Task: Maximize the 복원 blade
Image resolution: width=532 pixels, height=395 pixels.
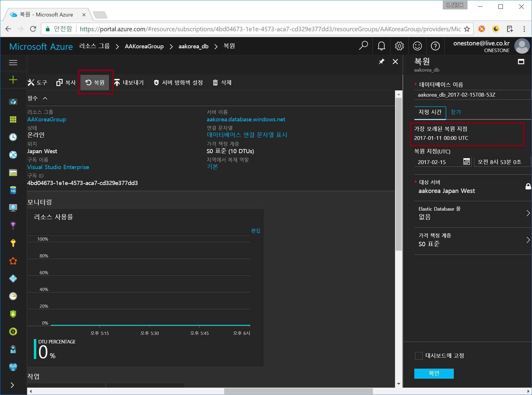Action: [x=521, y=61]
